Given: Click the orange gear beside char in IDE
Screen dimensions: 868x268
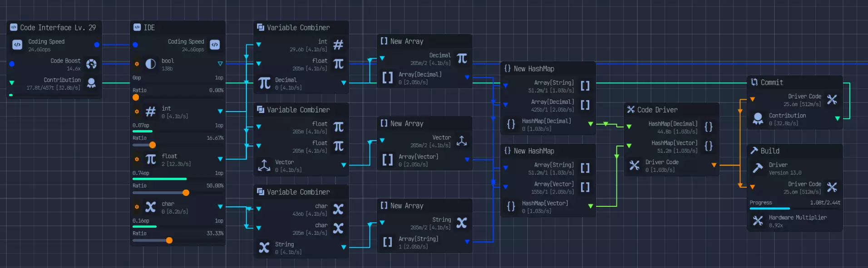Looking at the screenshot, I should pyautogui.click(x=137, y=207).
